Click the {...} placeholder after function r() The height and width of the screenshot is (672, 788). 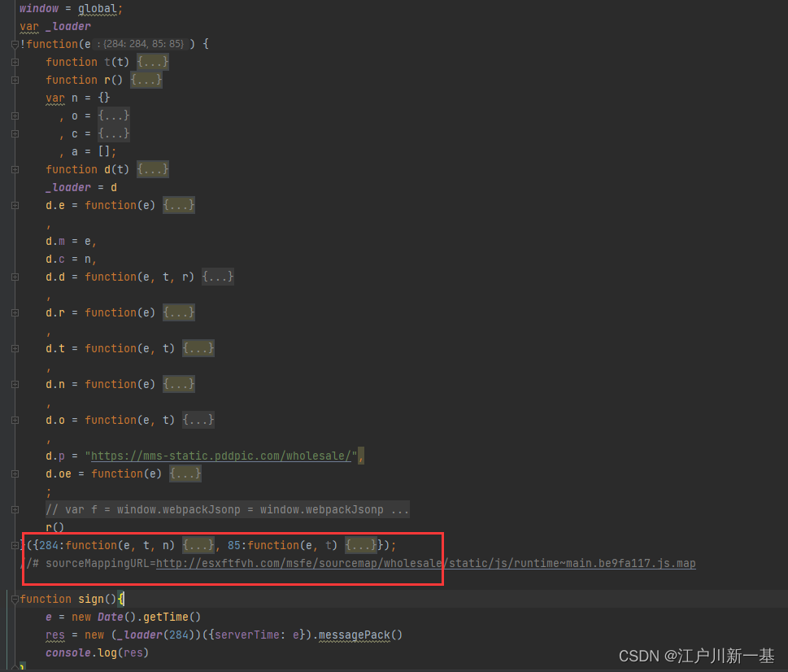(146, 80)
